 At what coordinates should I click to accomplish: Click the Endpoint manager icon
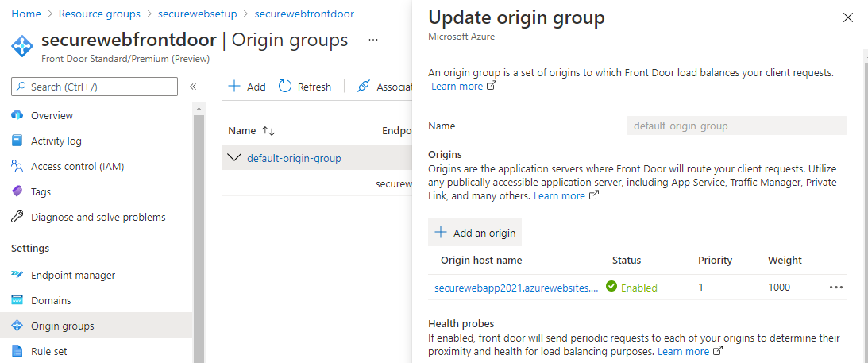coord(17,275)
